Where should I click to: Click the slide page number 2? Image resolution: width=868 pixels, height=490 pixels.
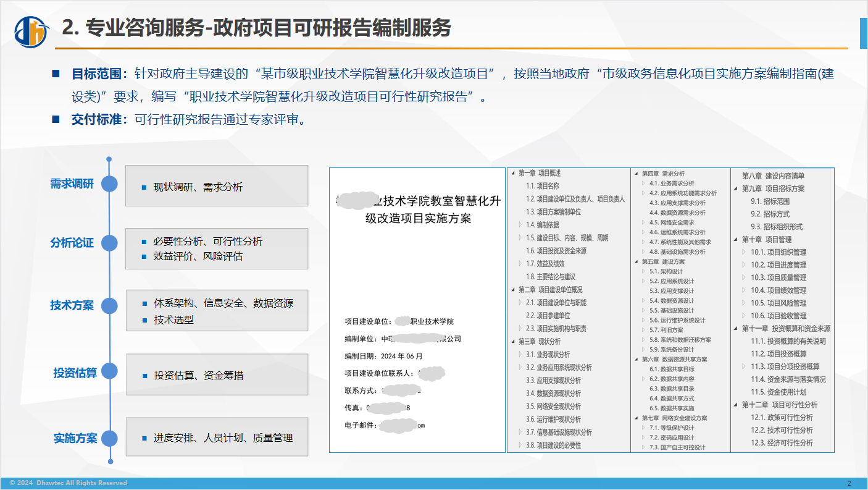click(x=849, y=483)
